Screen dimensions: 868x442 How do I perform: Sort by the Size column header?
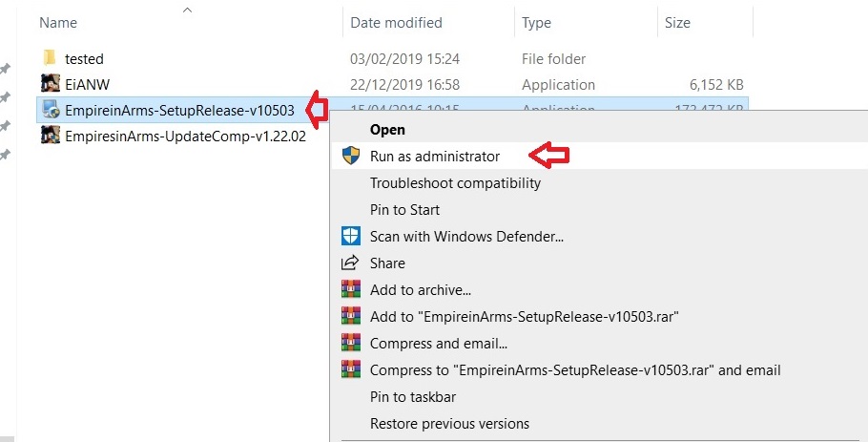pyautogui.click(x=677, y=23)
